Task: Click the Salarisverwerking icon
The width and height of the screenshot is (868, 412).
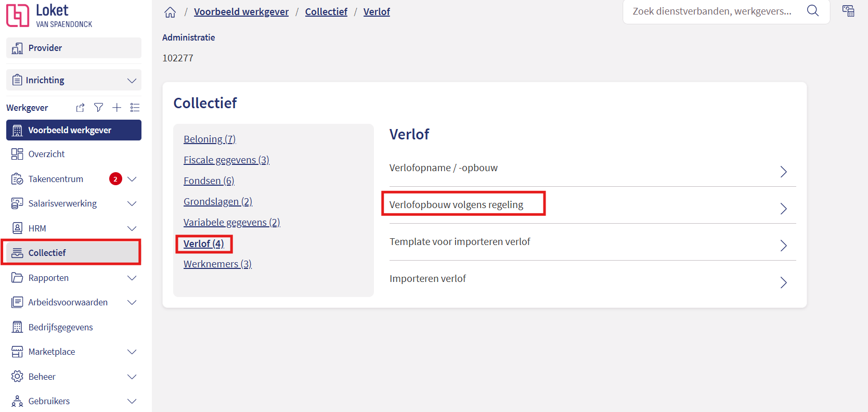Action: pyautogui.click(x=17, y=203)
